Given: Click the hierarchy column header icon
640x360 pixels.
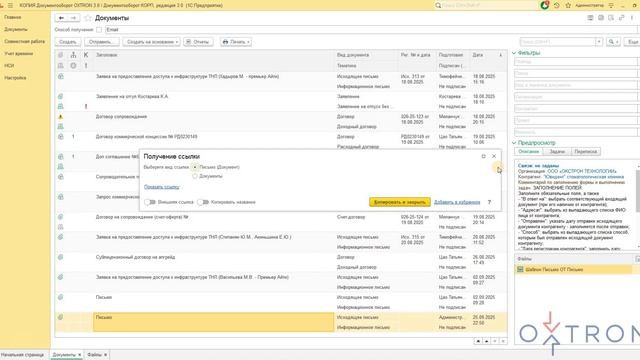Looking at the screenshot, I should tap(73, 55).
